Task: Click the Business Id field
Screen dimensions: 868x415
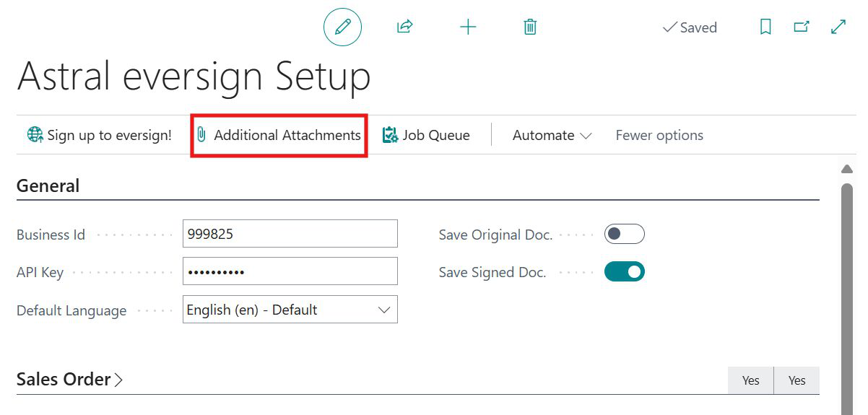Action: tap(290, 234)
